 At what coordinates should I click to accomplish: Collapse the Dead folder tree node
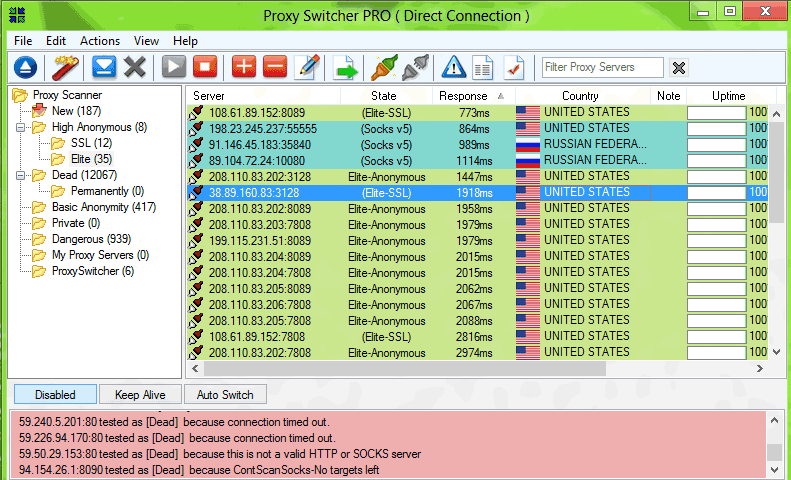point(20,175)
